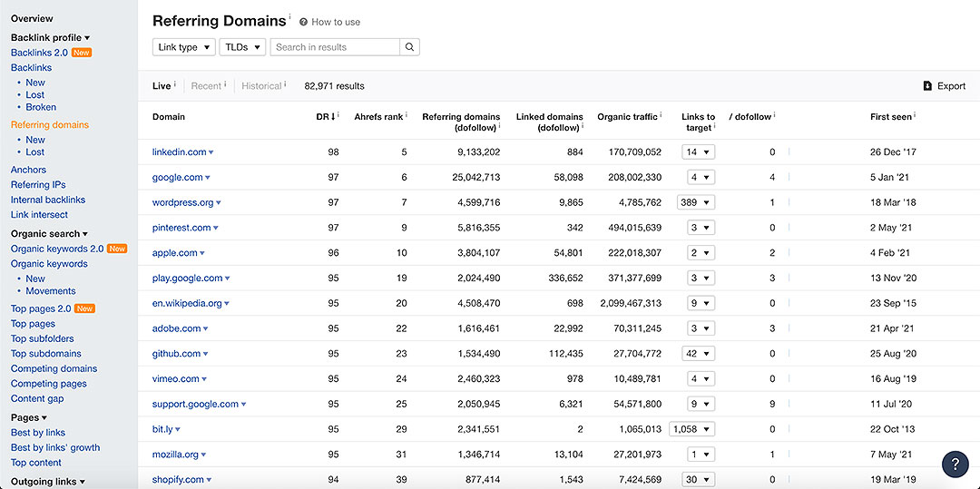Screen dimensions: 980x489
Task: Sort table by DR column
Action: point(325,117)
